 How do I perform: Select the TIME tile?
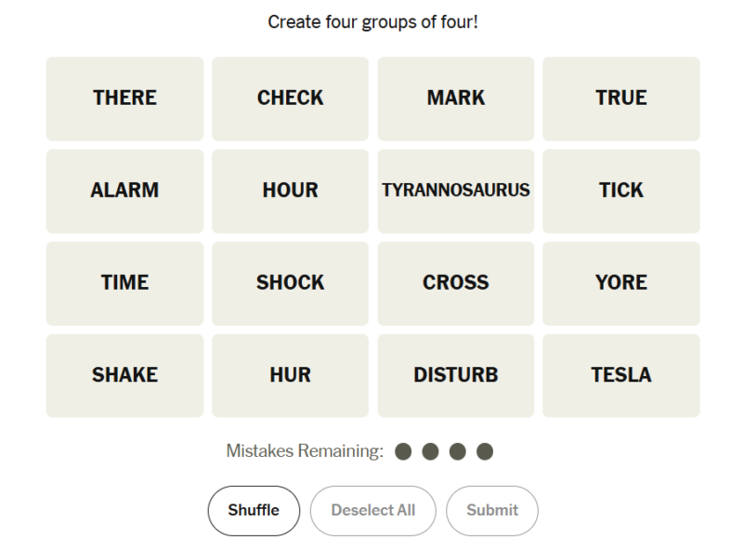[x=124, y=283]
